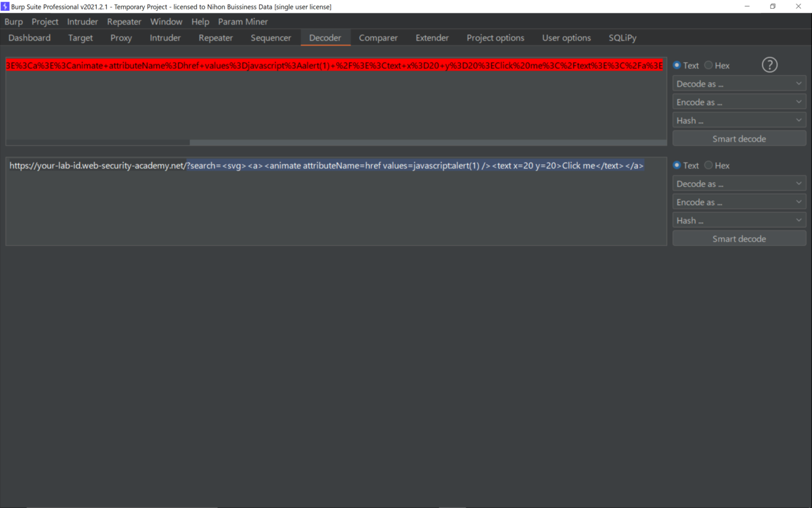This screenshot has width=812, height=508.
Task: Select the Decoder tab
Action: 325,38
